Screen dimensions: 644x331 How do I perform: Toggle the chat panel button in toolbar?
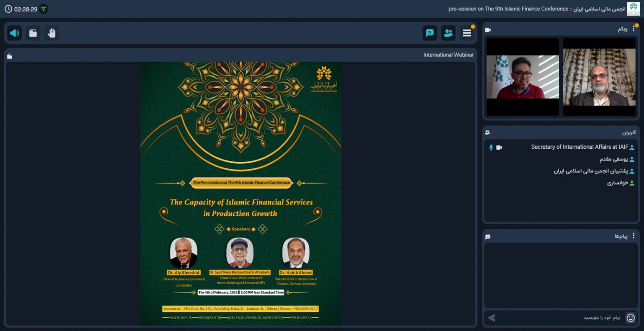tap(430, 33)
